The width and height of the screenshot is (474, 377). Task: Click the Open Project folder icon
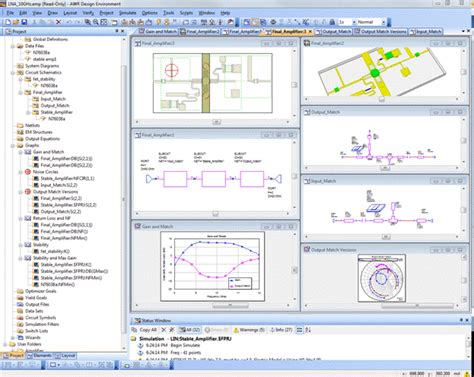[16, 22]
